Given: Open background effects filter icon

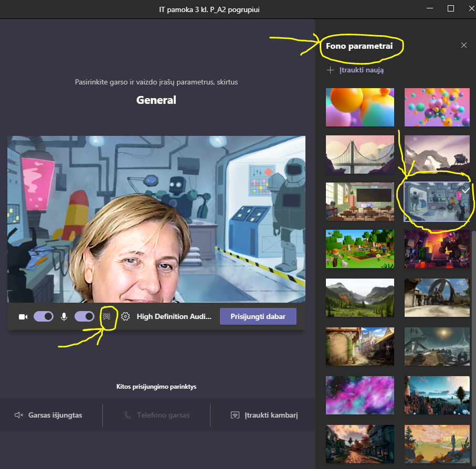Looking at the screenshot, I should pos(106,316).
